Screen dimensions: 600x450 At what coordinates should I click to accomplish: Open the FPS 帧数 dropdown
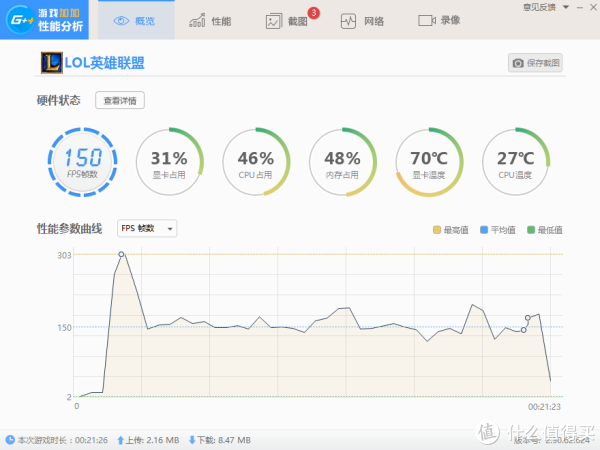coord(147,228)
